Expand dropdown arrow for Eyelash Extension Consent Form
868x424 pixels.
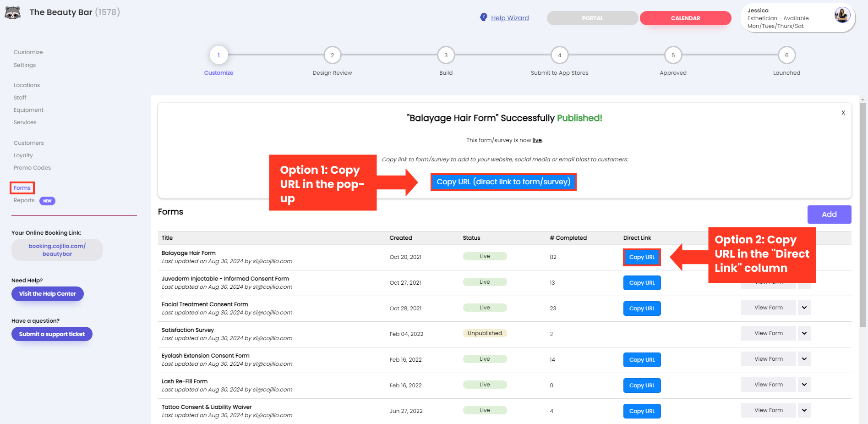(x=804, y=359)
